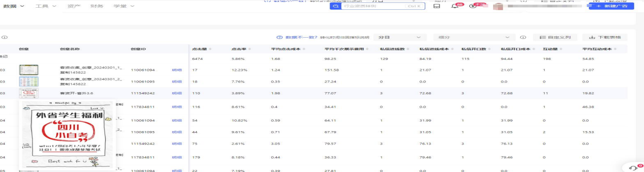The width and height of the screenshot is (644, 172).
Task: Open 明细 for the row with 18 clicks
Action: coord(177,81)
